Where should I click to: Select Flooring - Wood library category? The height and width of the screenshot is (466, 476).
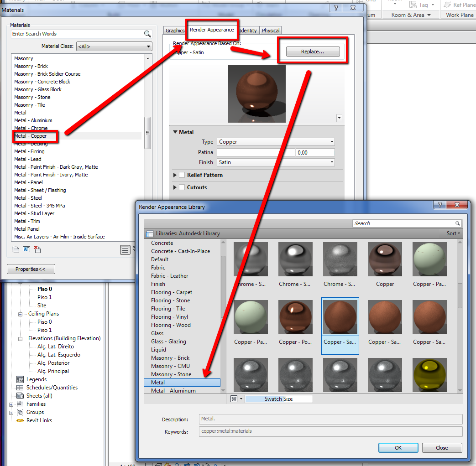(171, 325)
